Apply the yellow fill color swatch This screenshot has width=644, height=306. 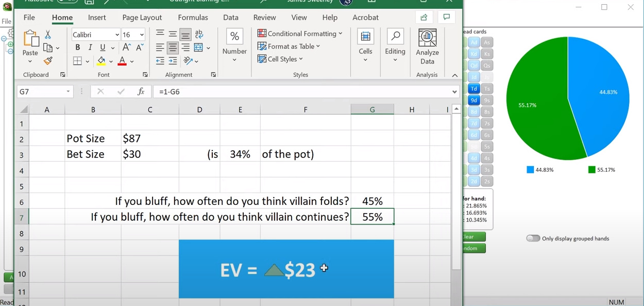coord(101,61)
